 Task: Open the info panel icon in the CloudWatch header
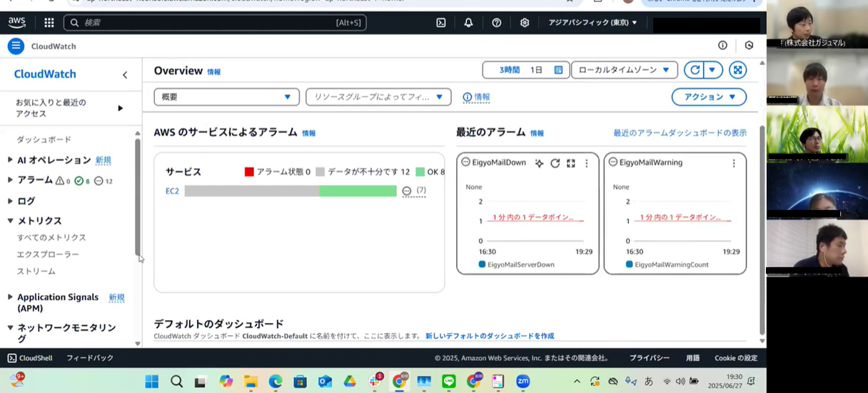click(722, 46)
